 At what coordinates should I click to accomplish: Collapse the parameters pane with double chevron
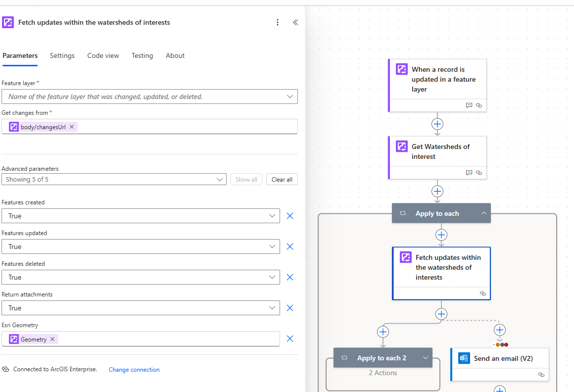point(295,22)
